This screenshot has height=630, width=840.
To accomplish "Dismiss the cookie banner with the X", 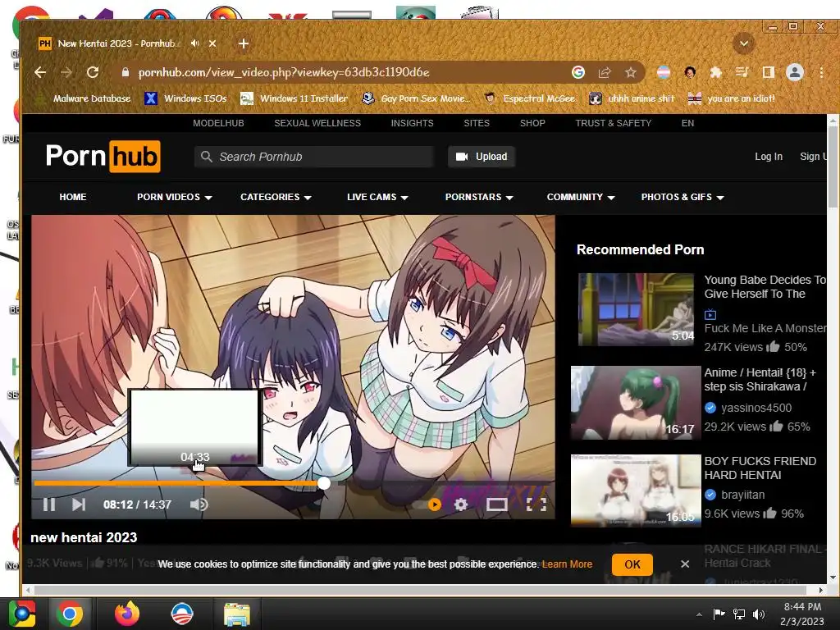I will click(685, 564).
